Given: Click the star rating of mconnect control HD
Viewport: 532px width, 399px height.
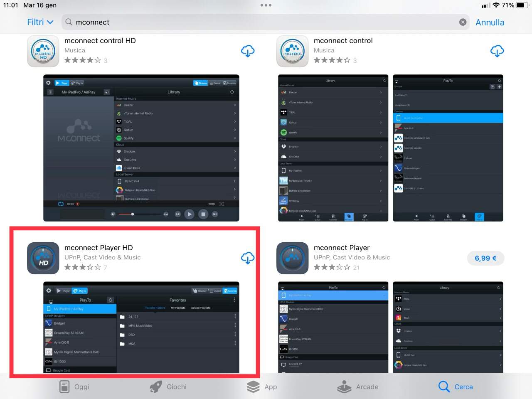Looking at the screenshot, I should [x=82, y=60].
